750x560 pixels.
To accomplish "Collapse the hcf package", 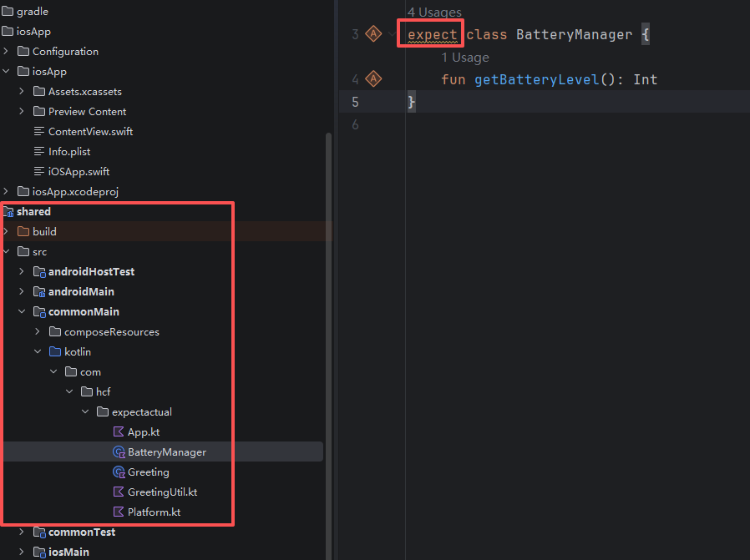I will [69, 391].
